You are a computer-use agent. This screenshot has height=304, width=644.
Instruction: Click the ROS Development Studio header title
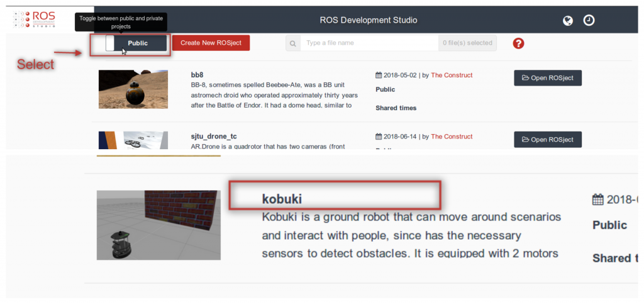[x=369, y=20]
